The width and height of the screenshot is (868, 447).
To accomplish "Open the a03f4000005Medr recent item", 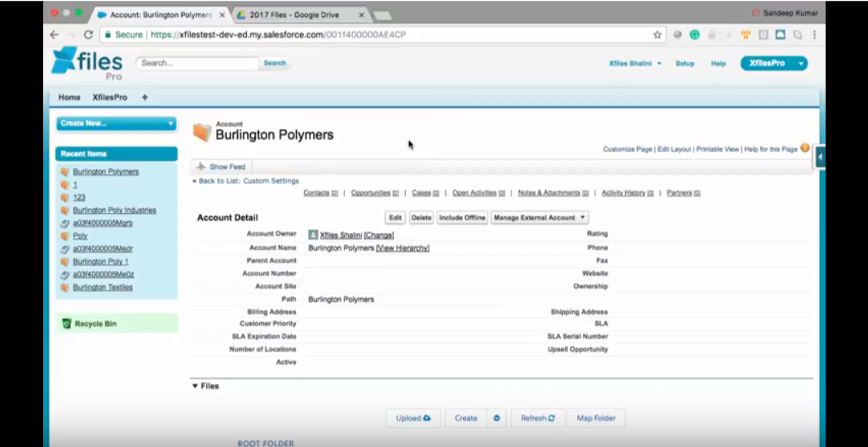I will pyautogui.click(x=103, y=249).
